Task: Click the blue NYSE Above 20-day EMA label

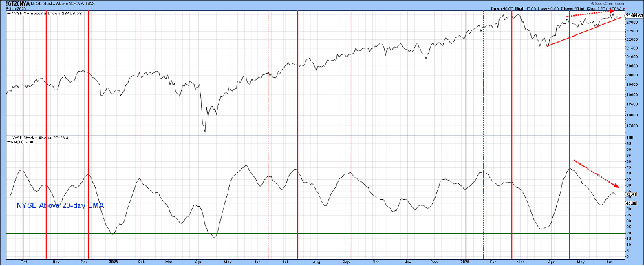Action: (61, 206)
